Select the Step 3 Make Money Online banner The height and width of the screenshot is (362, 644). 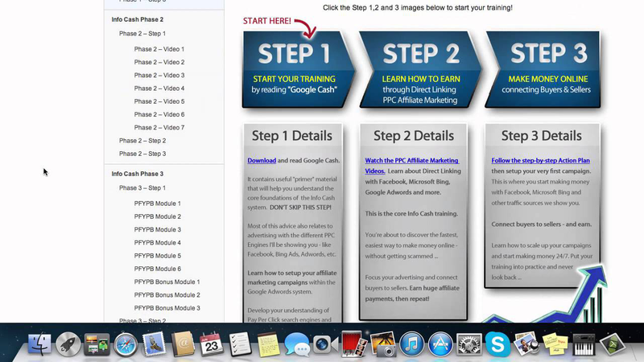(x=542, y=69)
